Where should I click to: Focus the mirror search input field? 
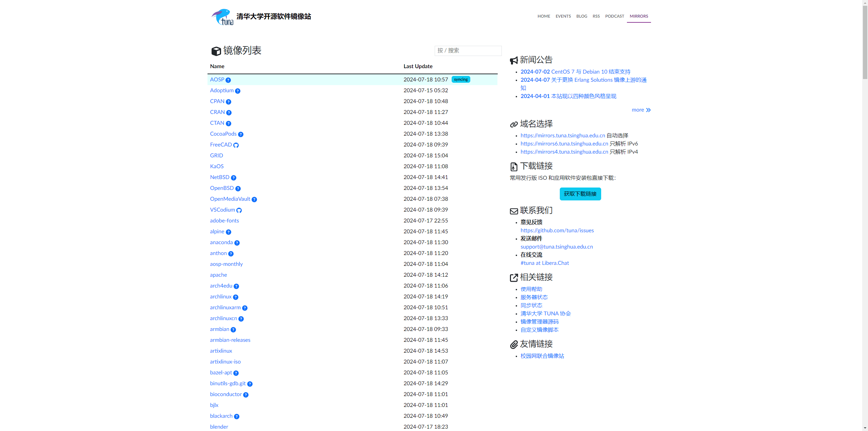[x=468, y=51]
